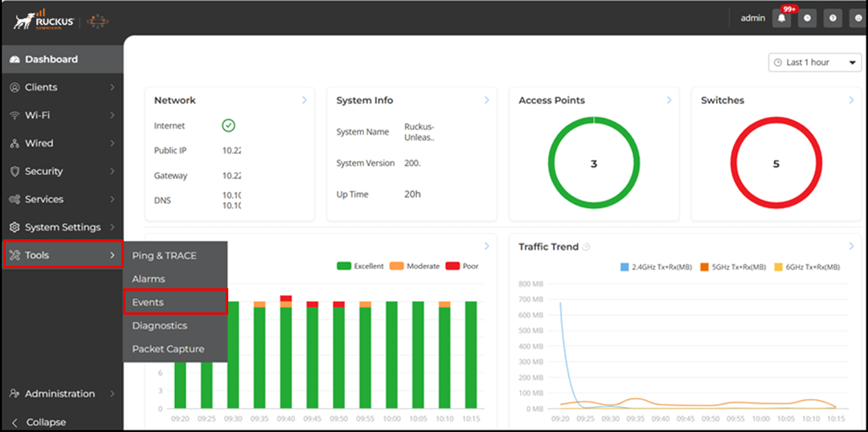Screen dimensions: 868x432
Task: Click the green Access Points donut showing 3
Action: [594, 164]
